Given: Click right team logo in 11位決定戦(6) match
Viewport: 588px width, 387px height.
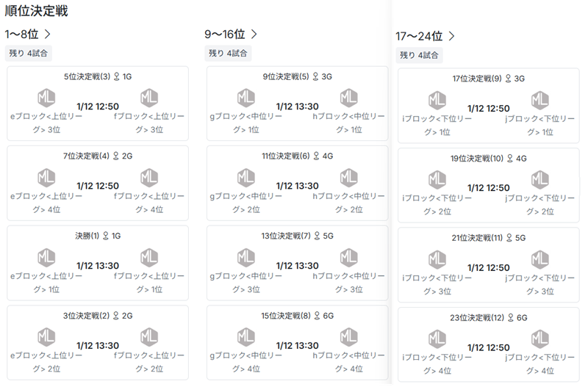Looking at the screenshot, I should pyautogui.click(x=349, y=177).
